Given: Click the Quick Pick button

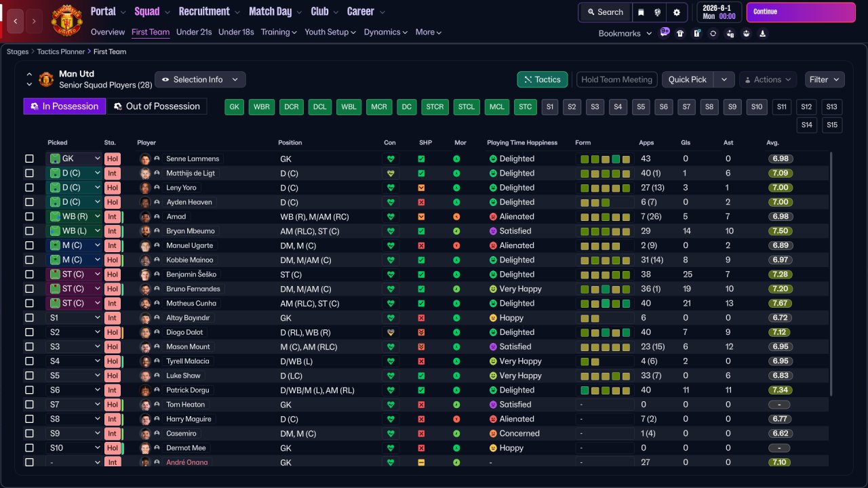Looking at the screenshot, I should 688,79.
